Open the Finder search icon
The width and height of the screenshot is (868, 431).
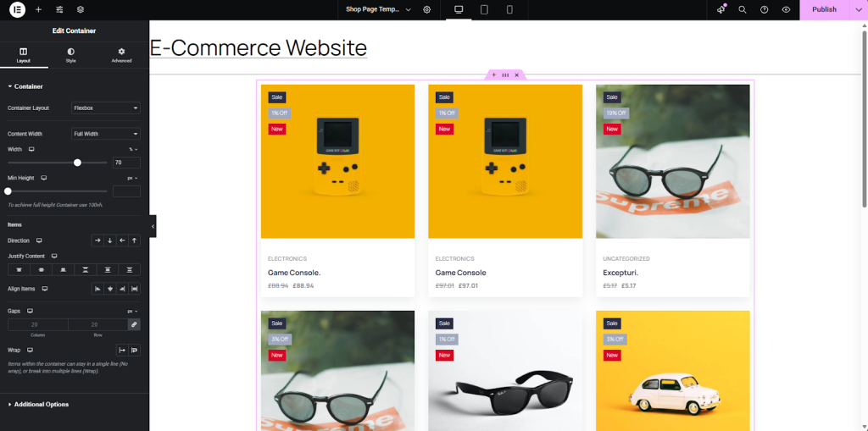[743, 9]
